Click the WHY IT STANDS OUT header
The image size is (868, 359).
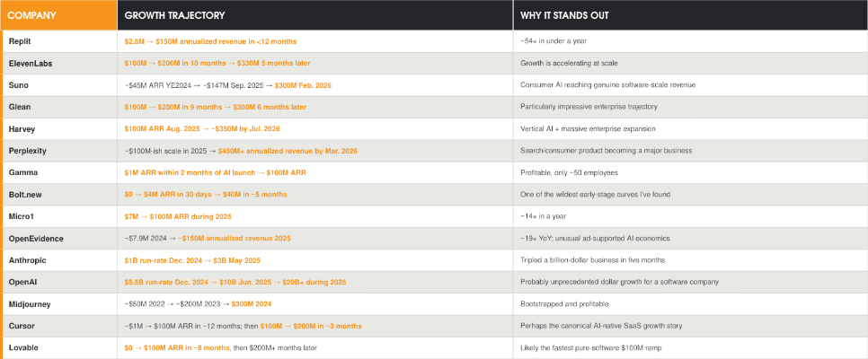click(x=690, y=15)
